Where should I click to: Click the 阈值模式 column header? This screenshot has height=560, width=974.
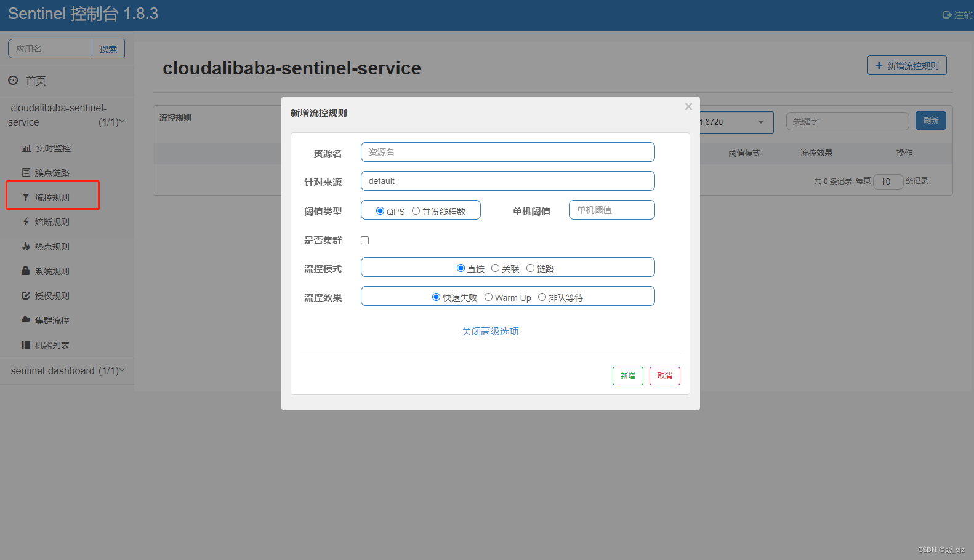point(745,153)
